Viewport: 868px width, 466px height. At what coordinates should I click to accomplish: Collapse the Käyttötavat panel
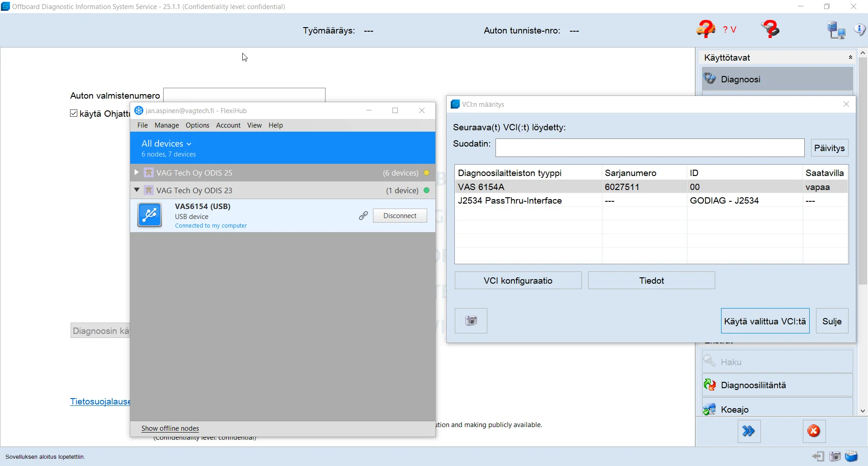point(850,57)
